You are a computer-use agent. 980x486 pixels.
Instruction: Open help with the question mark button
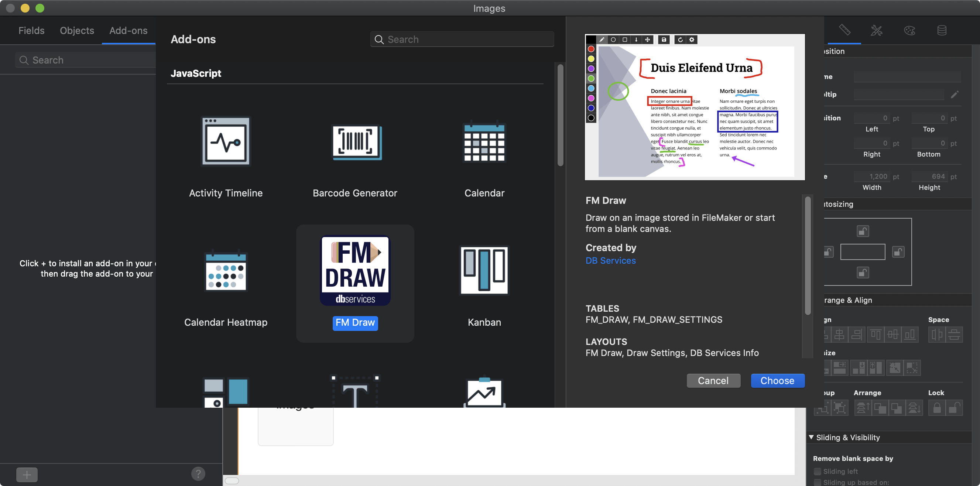(x=198, y=474)
